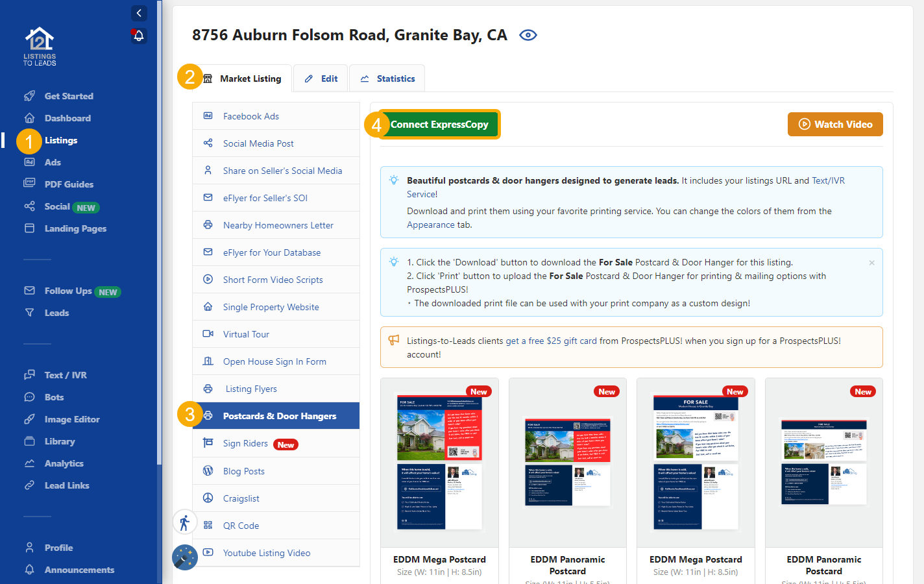Image resolution: width=924 pixels, height=584 pixels.
Task: Select Share on Seller's Social Media
Action: coord(276,171)
